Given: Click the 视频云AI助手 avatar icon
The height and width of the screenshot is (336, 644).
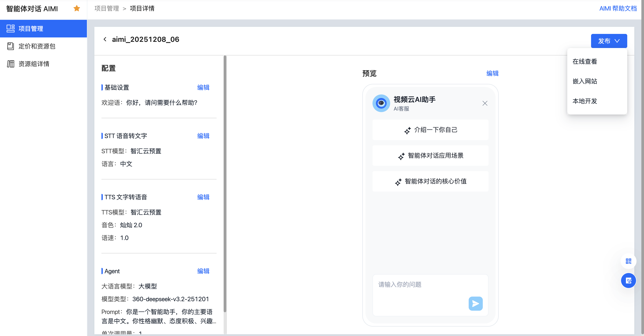Looking at the screenshot, I should click(381, 103).
